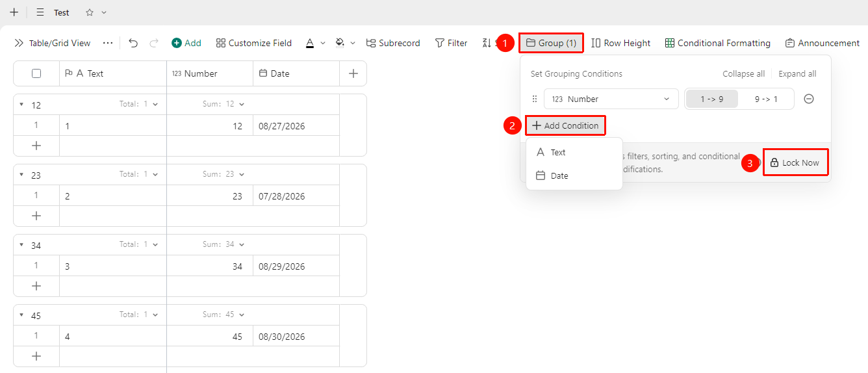Select number cell 23
868x373 pixels.
(210, 196)
